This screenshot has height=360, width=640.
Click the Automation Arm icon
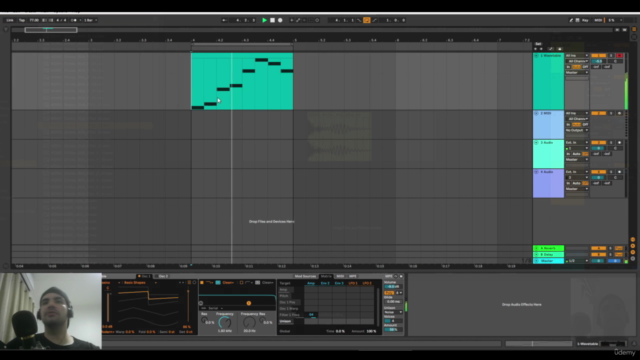[298, 20]
